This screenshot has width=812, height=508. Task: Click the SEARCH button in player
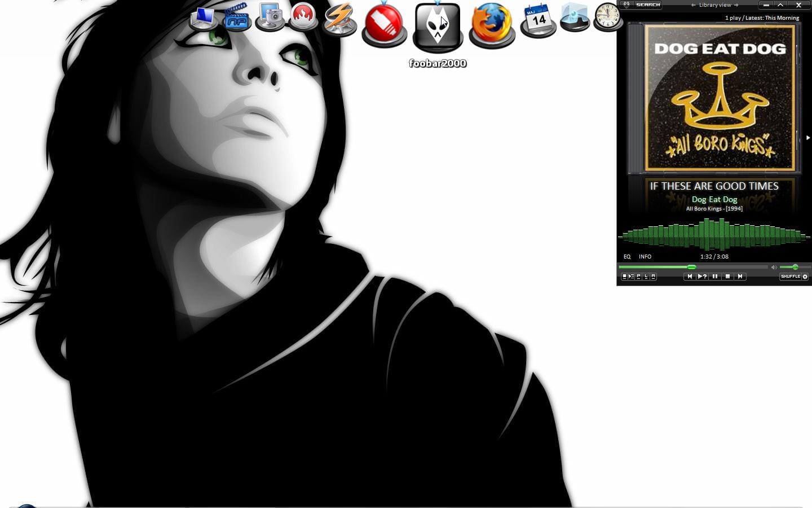point(647,5)
